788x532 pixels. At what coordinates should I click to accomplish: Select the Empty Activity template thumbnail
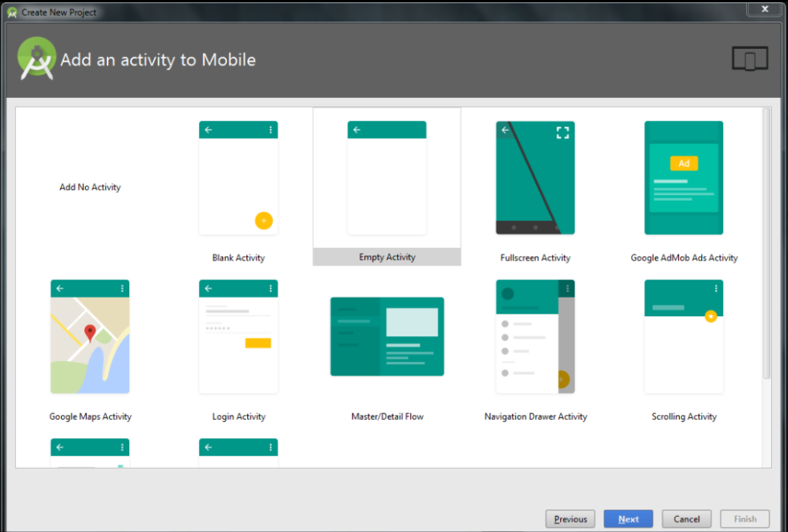[387, 178]
